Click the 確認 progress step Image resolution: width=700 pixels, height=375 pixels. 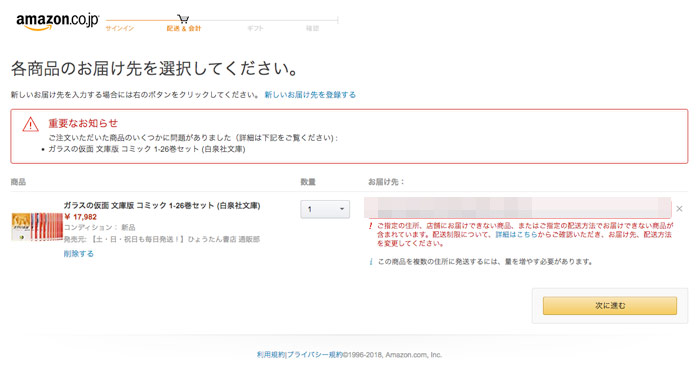(312, 28)
